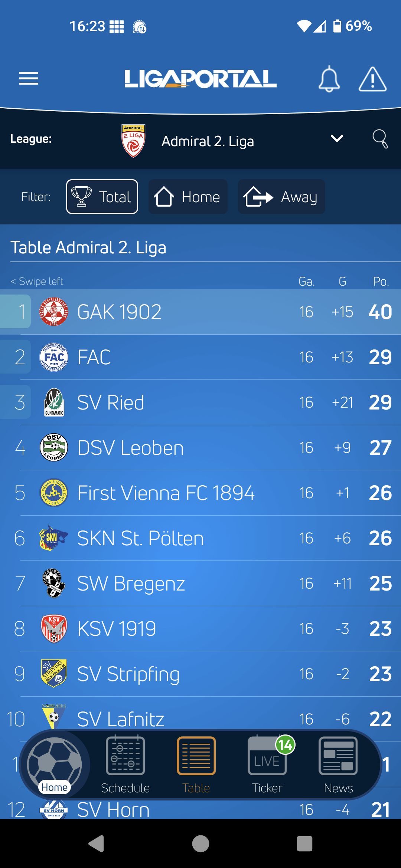
Task: Tap the LIGAPORTAL logo
Action: click(200, 79)
